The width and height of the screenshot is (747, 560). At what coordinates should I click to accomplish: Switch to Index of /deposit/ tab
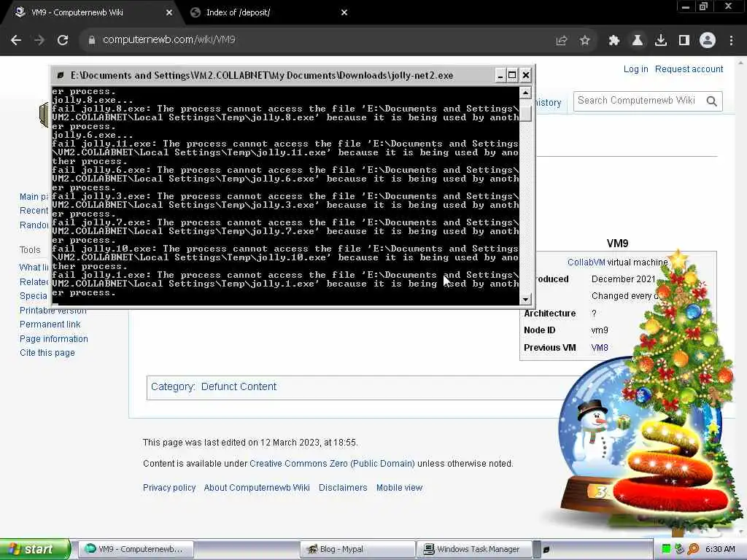238,13
